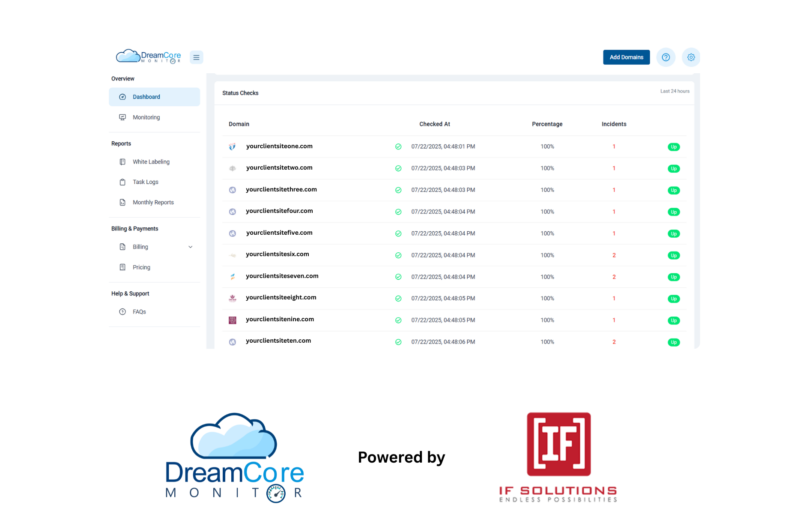Click green check for yourclientsitesix.com
The image size is (803, 532).
click(x=398, y=255)
